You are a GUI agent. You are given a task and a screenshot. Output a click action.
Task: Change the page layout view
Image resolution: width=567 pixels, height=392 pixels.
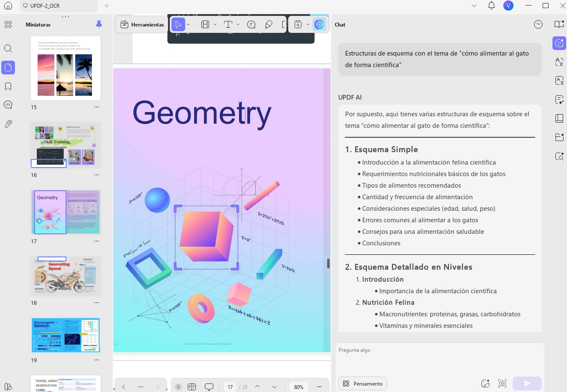[192, 387]
